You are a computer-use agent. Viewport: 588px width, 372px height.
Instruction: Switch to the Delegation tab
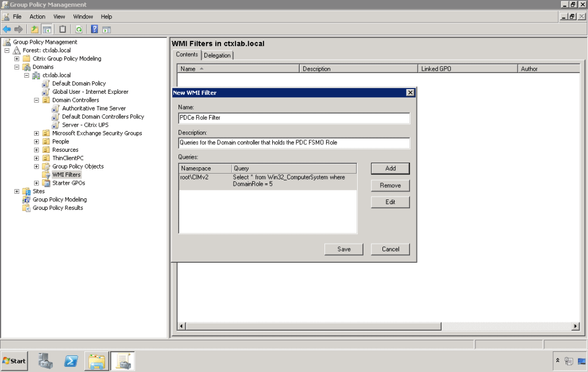point(219,55)
